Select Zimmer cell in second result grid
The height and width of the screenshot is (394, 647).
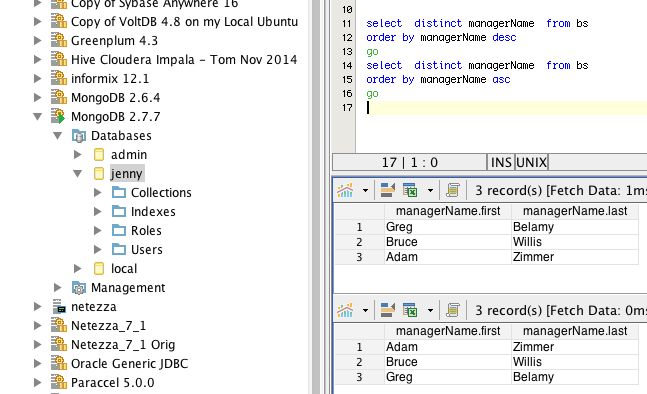[x=575, y=347]
